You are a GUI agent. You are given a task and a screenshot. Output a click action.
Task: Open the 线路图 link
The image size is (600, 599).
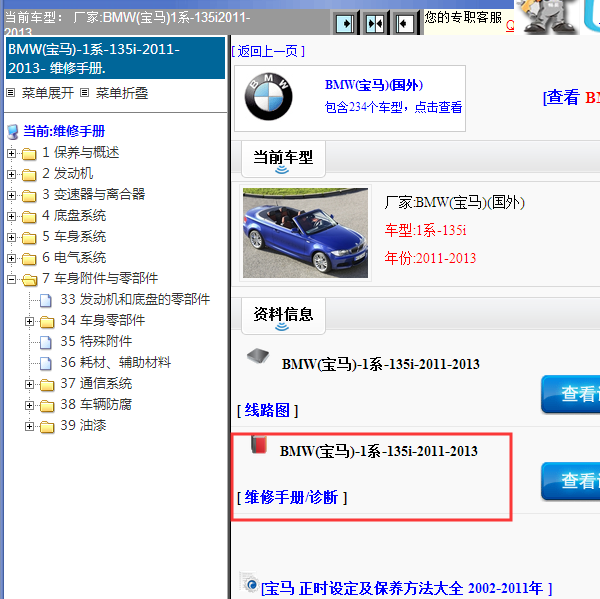pyautogui.click(x=267, y=411)
